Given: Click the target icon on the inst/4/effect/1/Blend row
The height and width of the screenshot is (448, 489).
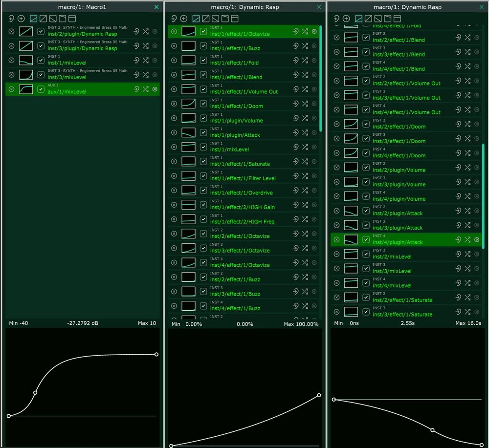Looking at the screenshot, I should (x=476, y=66).
